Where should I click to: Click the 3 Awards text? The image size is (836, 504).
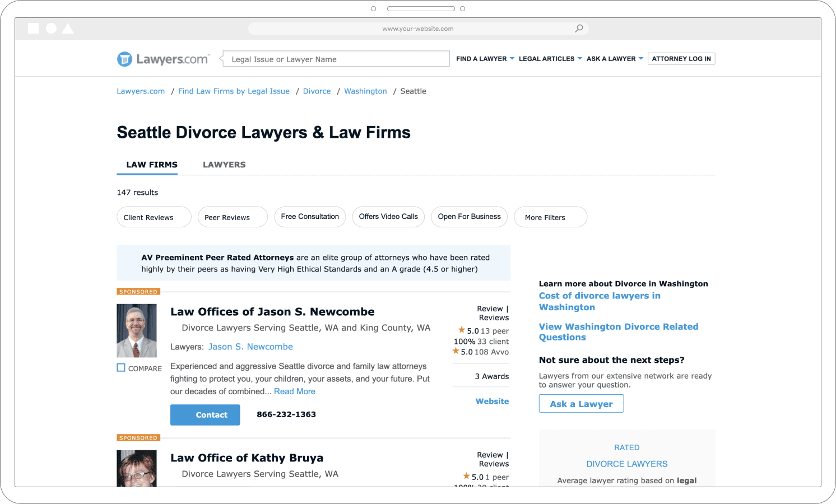coord(492,376)
